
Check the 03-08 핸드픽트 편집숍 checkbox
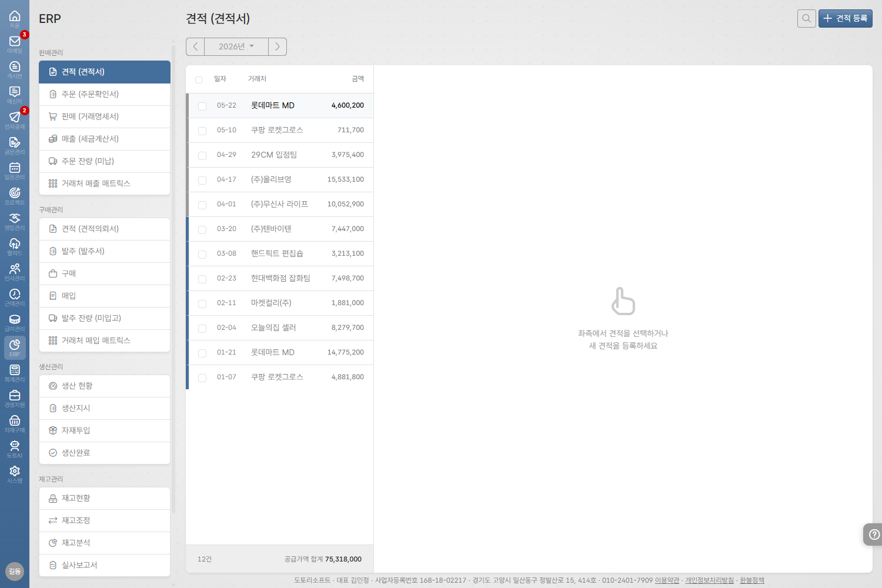click(x=202, y=254)
